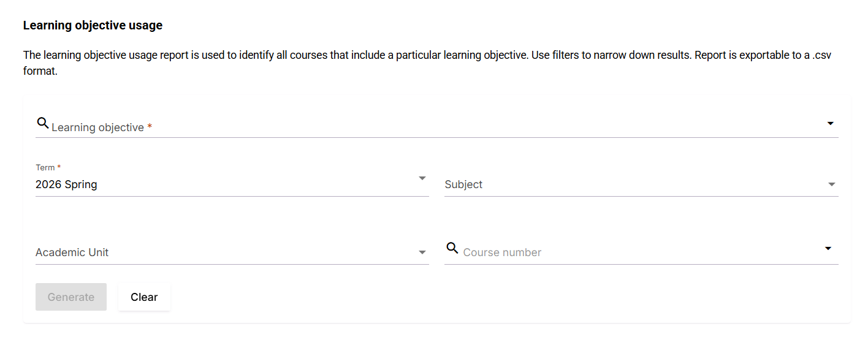Click the small "Term" field label
868x337 pixels.
pyautogui.click(x=45, y=168)
